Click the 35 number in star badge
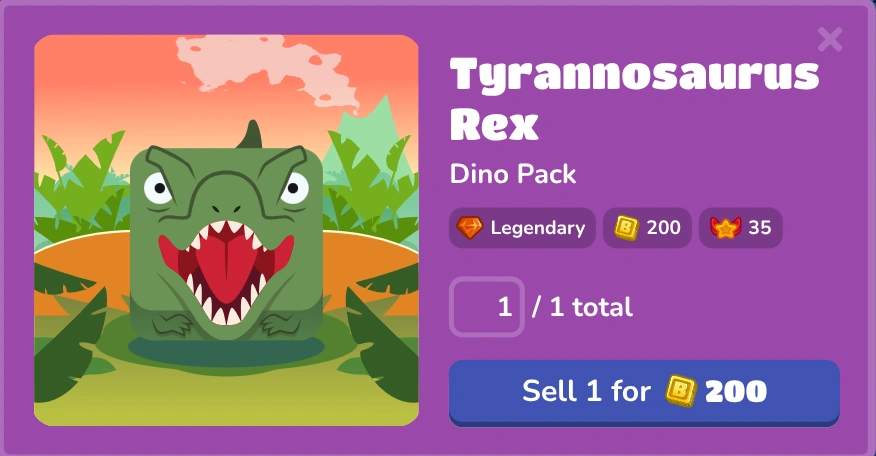876x456 pixels. coord(760,227)
